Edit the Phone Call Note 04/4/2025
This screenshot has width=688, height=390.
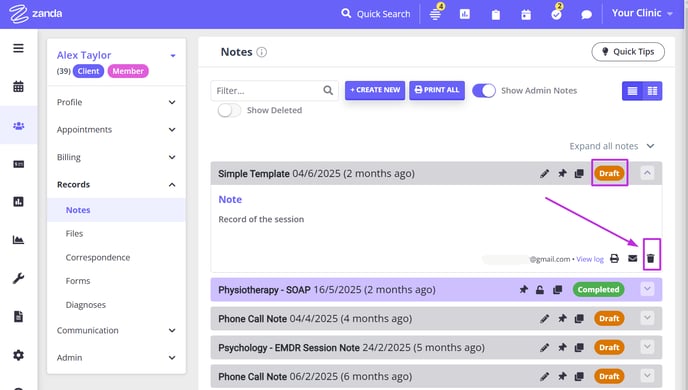click(544, 319)
